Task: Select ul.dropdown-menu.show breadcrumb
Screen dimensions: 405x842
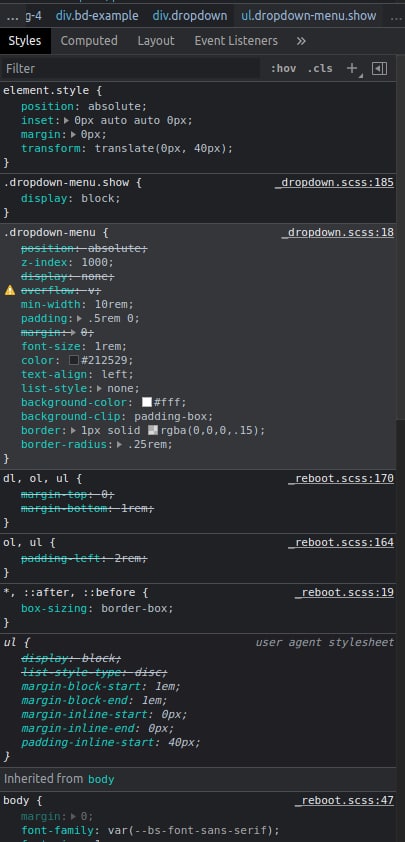Action: [308, 16]
